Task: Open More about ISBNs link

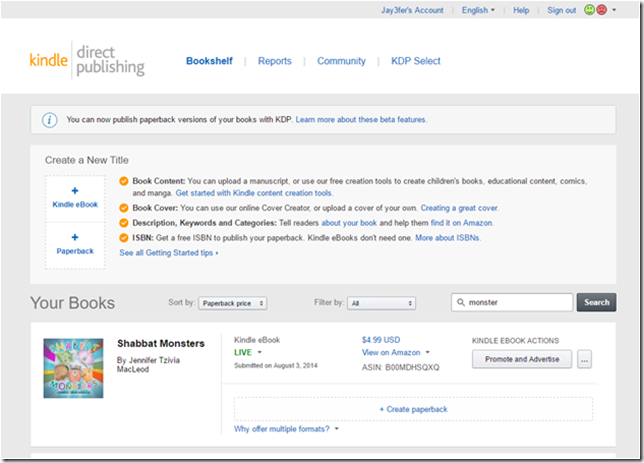Action: 448,238
